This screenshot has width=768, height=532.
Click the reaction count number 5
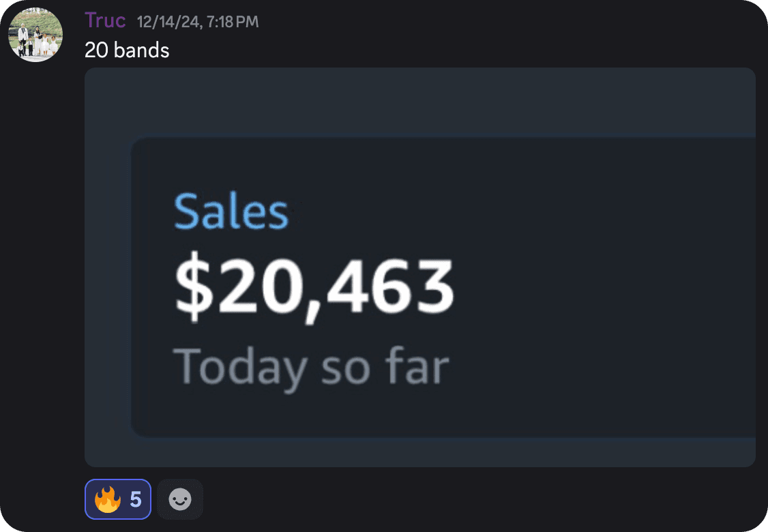136,500
